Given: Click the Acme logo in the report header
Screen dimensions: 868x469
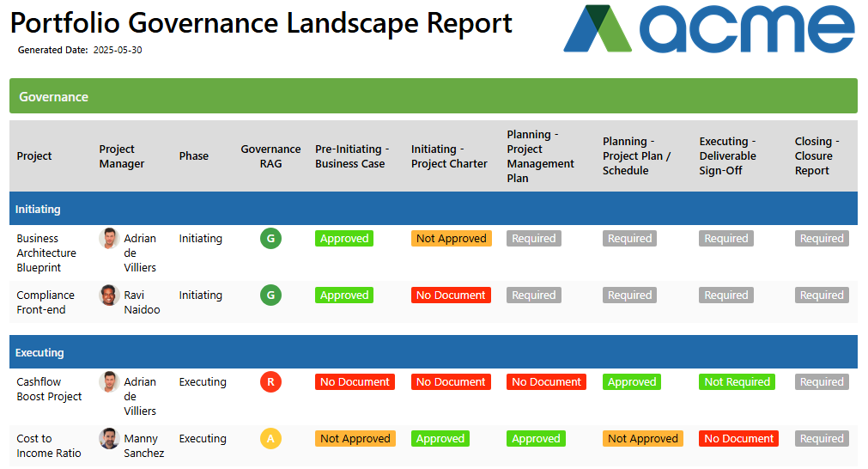Looking at the screenshot, I should pos(709,29).
